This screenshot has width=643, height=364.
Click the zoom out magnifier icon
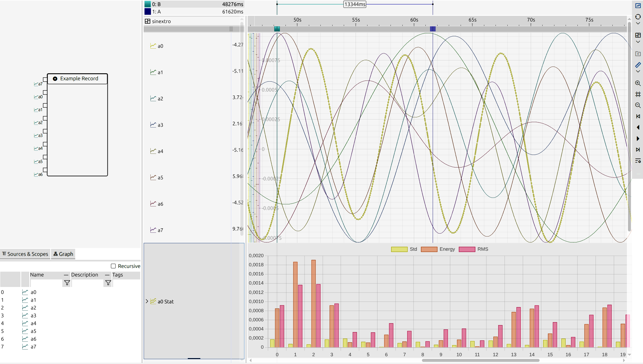pyautogui.click(x=638, y=105)
